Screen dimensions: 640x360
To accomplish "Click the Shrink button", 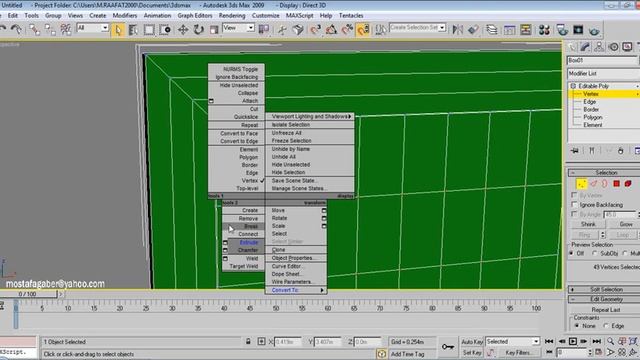I will tap(588, 224).
